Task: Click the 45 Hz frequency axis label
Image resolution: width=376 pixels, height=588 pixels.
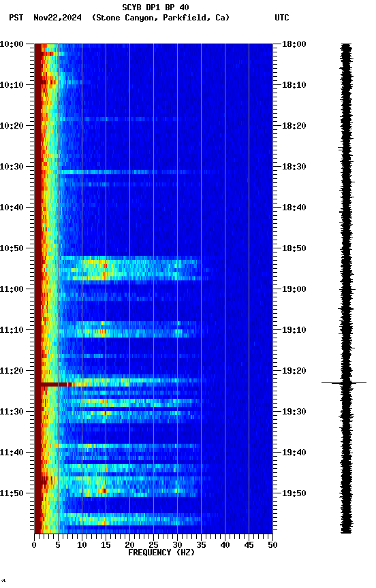Action: point(249,545)
